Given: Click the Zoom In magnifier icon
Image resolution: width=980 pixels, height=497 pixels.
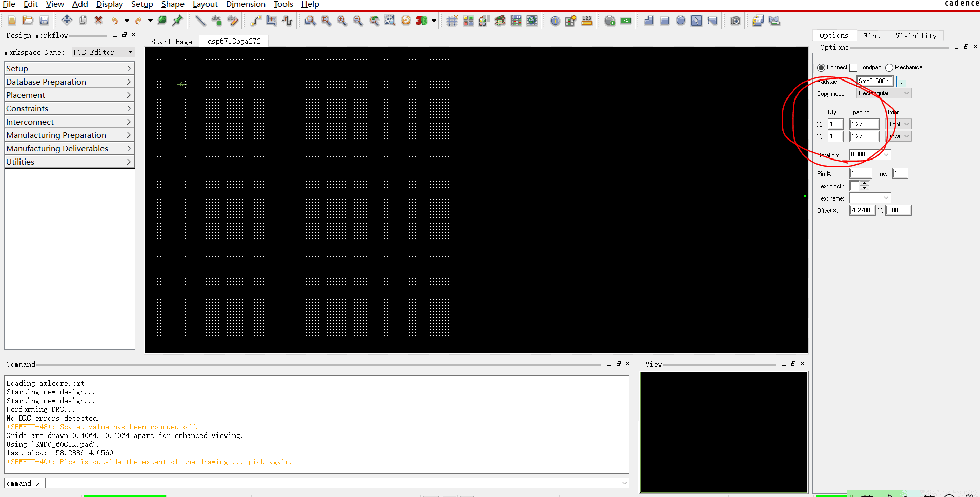Looking at the screenshot, I should [x=342, y=21].
